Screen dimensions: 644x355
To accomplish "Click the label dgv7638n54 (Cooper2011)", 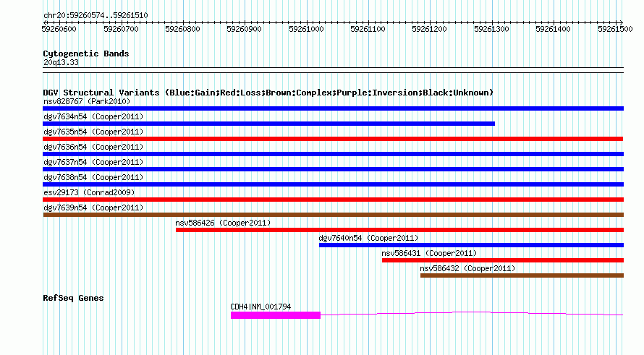I will coord(93,177).
